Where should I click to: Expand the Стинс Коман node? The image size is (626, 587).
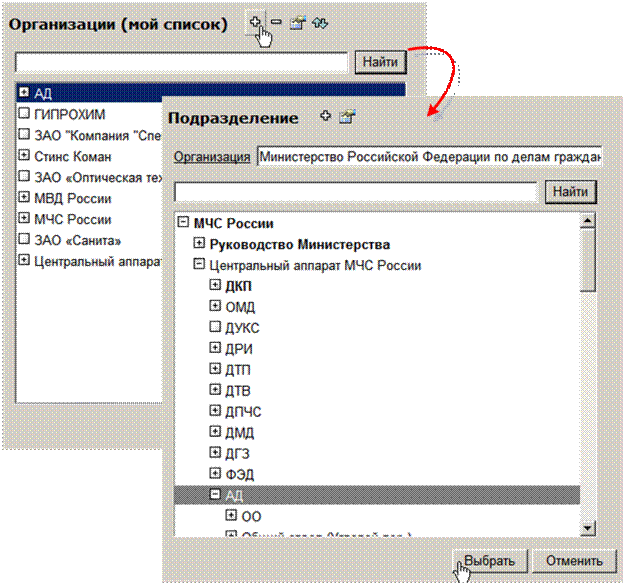point(24,155)
